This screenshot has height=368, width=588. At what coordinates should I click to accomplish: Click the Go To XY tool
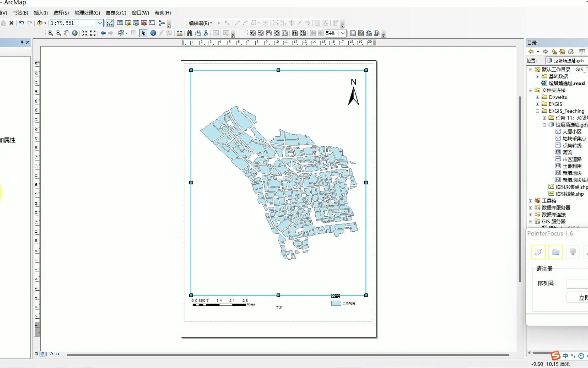206,33
